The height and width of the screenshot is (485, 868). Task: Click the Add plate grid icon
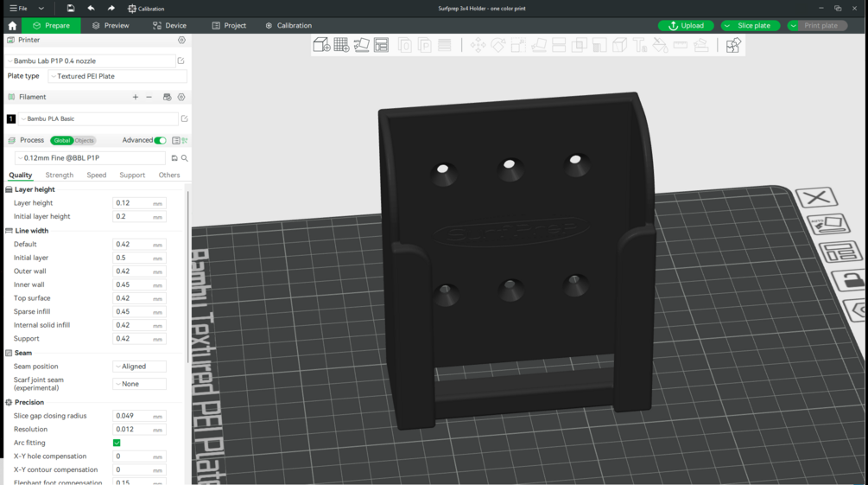pyautogui.click(x=341, y=45)
